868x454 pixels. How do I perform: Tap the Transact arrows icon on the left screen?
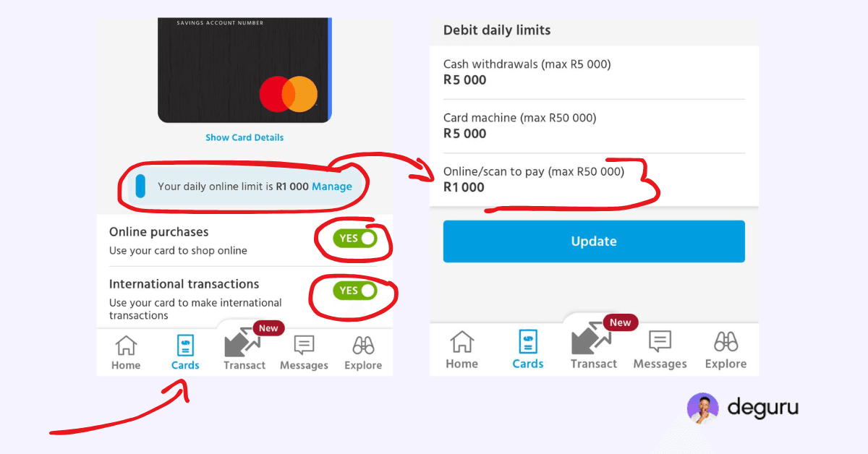[244, 347]
